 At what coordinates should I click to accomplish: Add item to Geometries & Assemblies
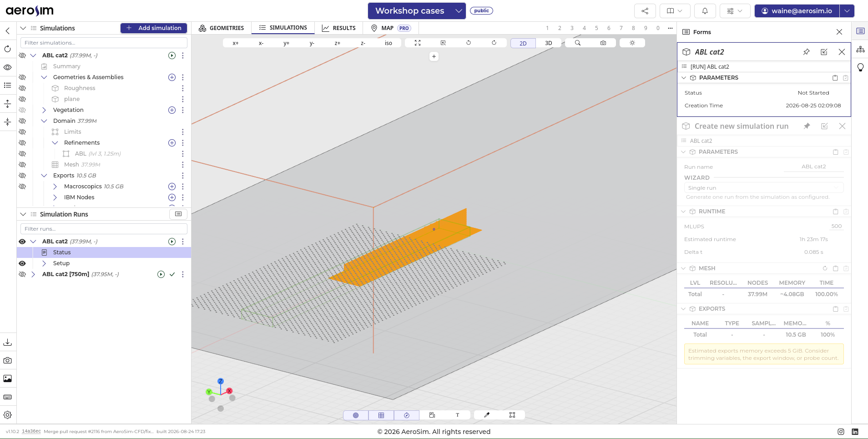tap(172, 77)
